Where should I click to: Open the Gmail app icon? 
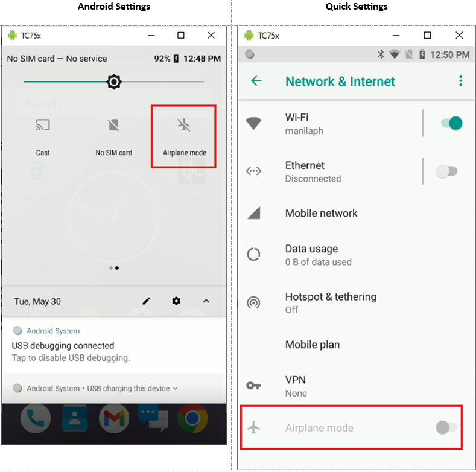[114, 418]
